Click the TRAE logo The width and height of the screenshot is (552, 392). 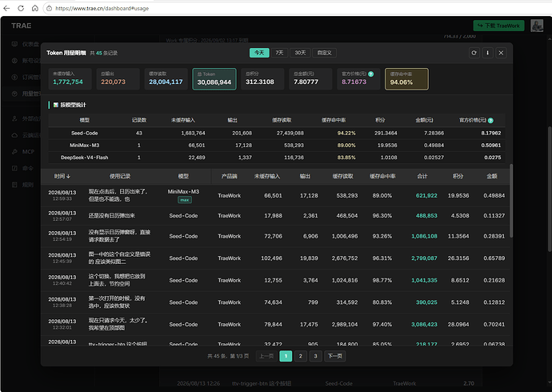coord(21,26)
